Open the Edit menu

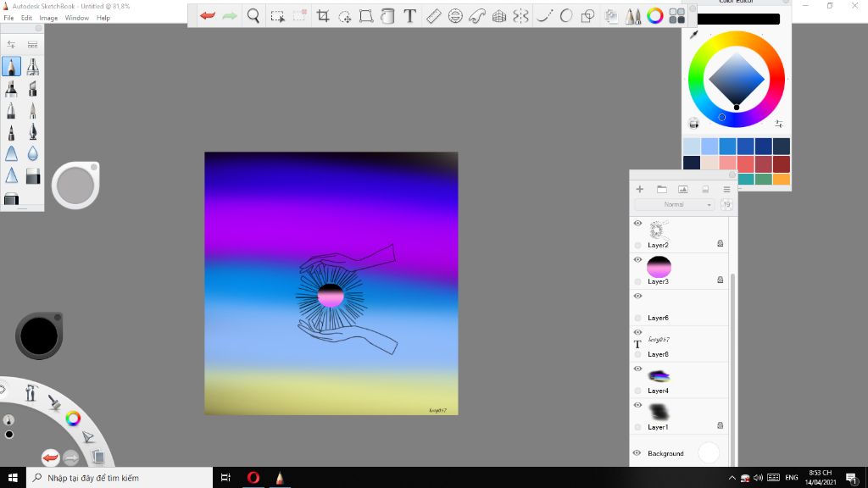tap(26, 18)
